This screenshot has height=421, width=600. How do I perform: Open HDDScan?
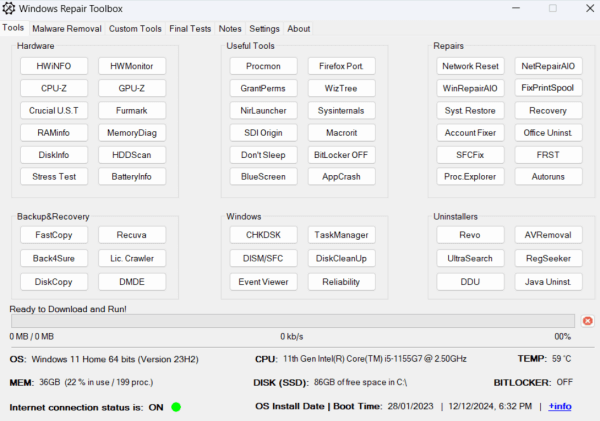pyautogui.click(x=132, y=155)
